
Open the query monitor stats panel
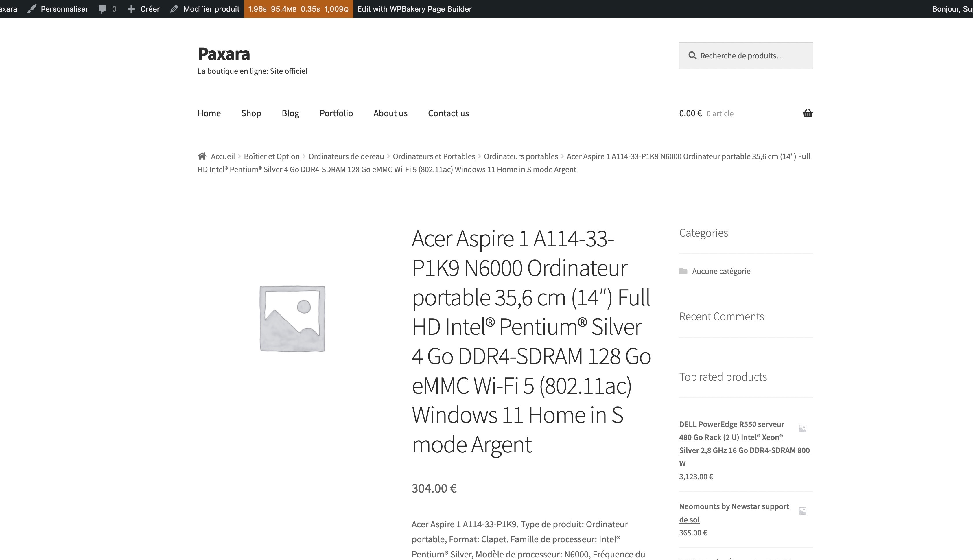coord(298,9)
